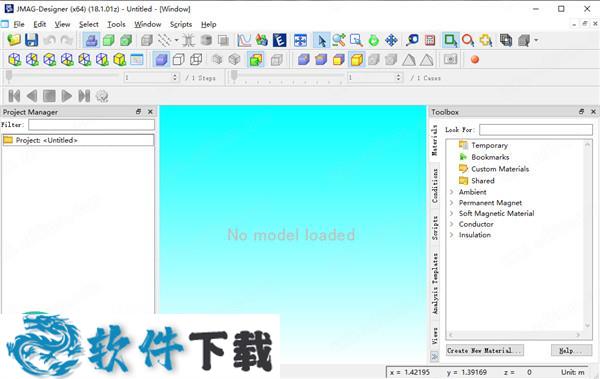This screenshot has width=600, height=379.
Task: Click the fit-to-window view icon with four arrows
Action: tap(300, 40)
